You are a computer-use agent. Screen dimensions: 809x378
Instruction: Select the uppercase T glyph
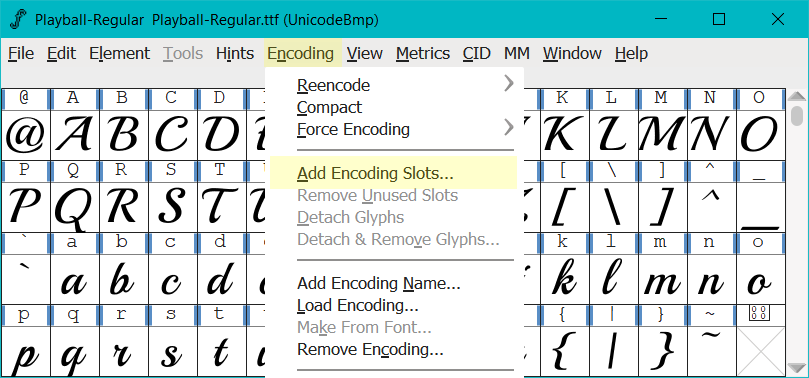[222, 207]
